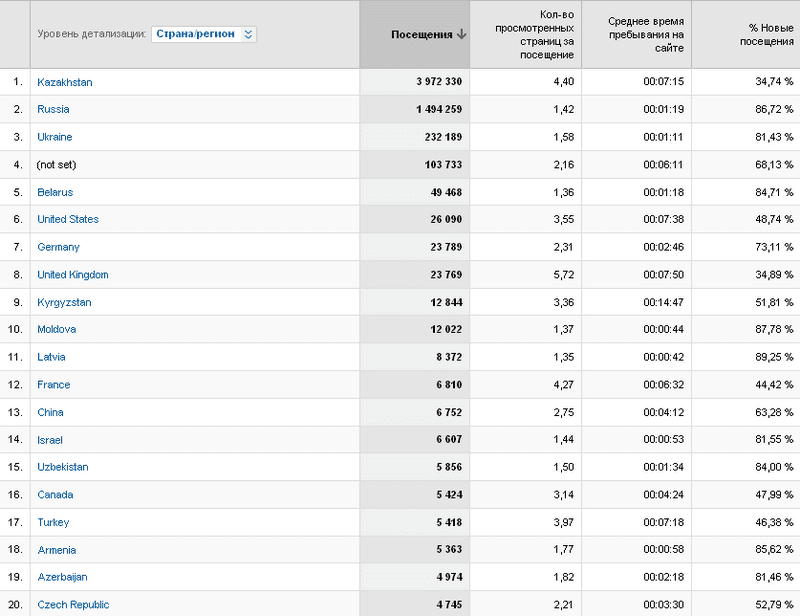Open the United Kingdom country link

pyautogui.click(x=72, y=275)
